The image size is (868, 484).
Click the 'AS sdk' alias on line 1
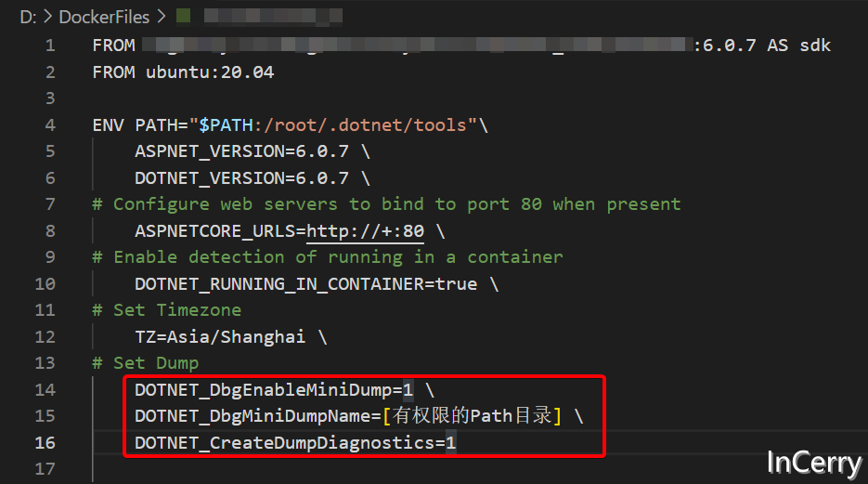click(798, 46)
